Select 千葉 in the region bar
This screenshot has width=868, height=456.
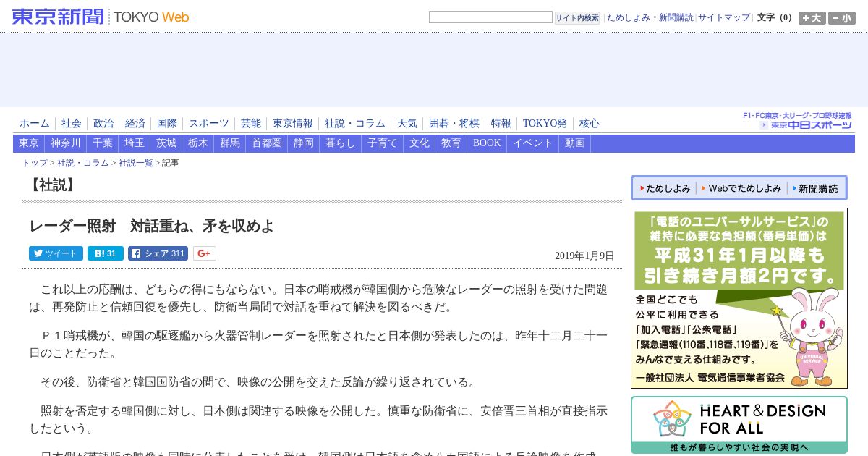point(103,143)
